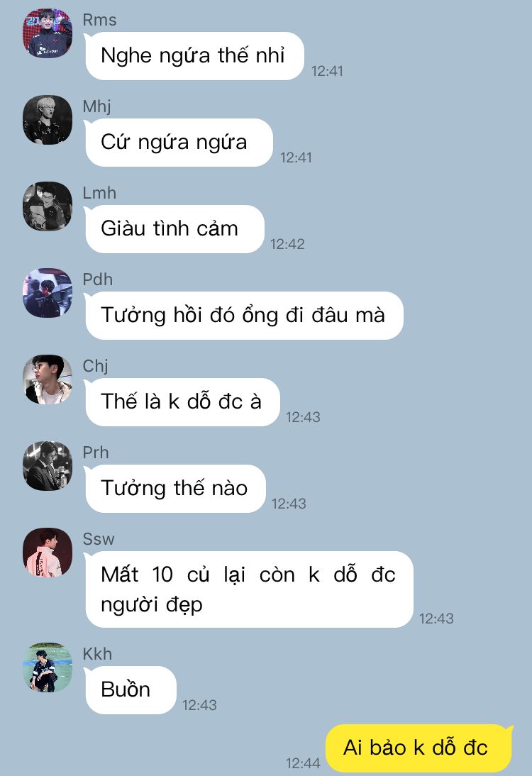The width and height of the screenshot is (532, 776).
Task: Tap Prh's avatar image
Action: point(48,466)
